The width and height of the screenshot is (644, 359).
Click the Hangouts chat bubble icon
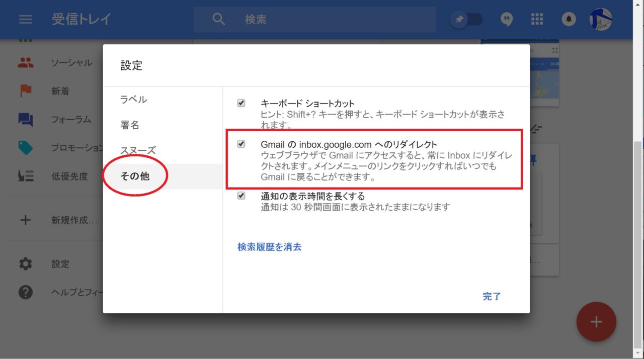507,20
